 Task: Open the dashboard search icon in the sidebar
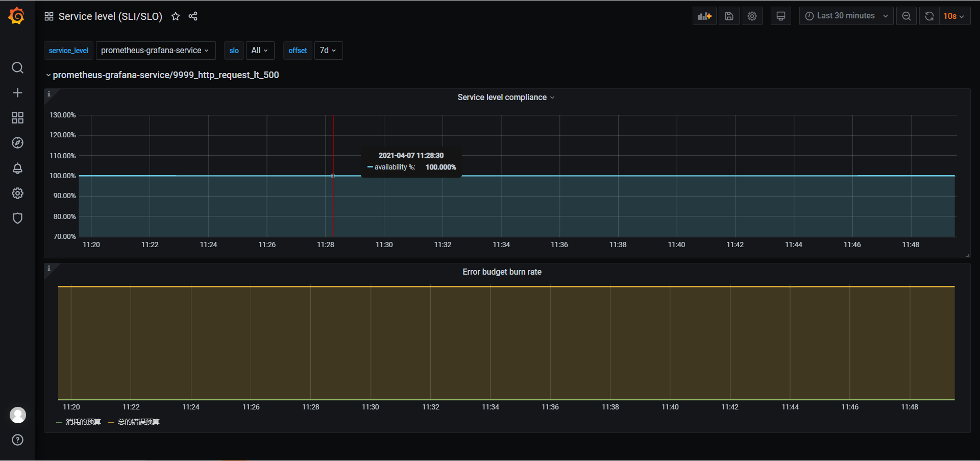[17, 68]
